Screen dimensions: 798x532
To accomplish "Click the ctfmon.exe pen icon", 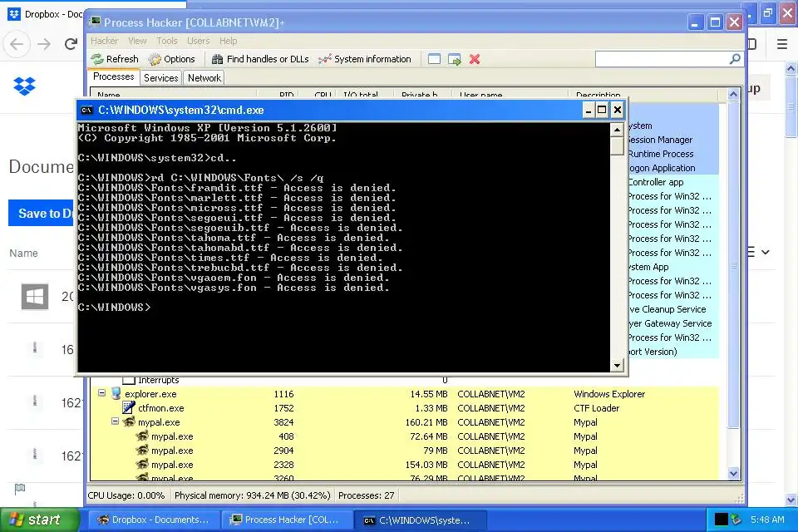I will click(x=129, y=408).
